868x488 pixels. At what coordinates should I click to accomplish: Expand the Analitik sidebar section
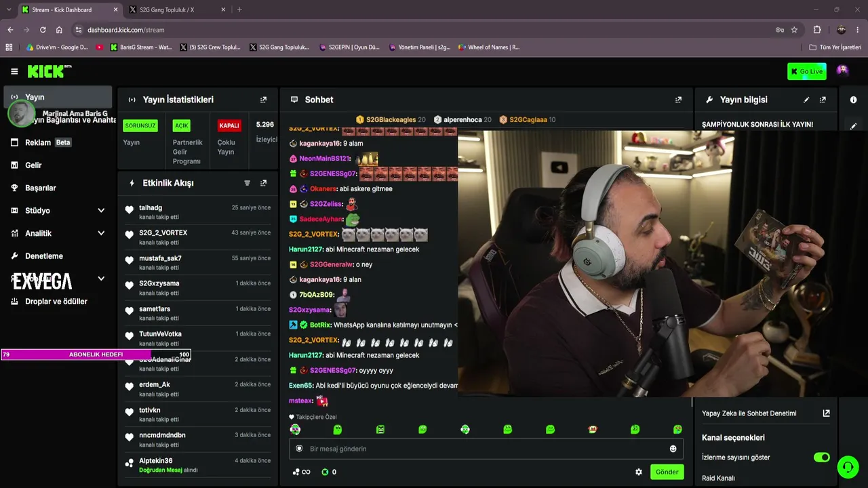point(101,233)
